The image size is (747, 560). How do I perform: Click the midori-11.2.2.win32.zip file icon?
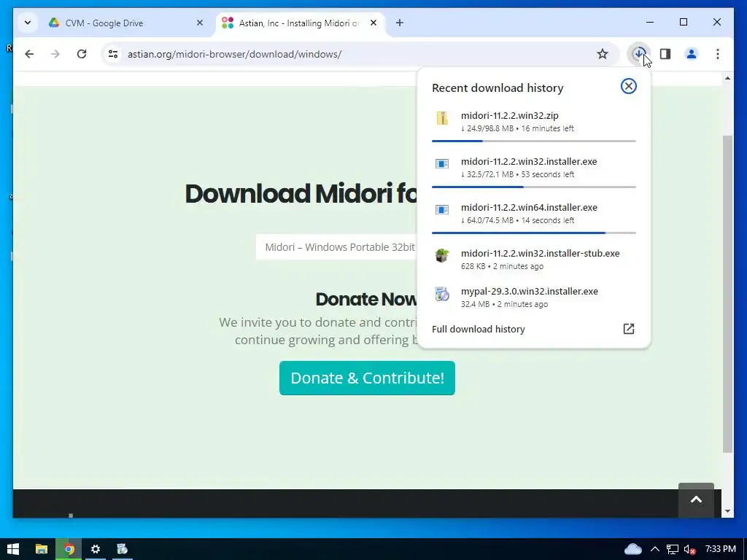pos(442,118)
